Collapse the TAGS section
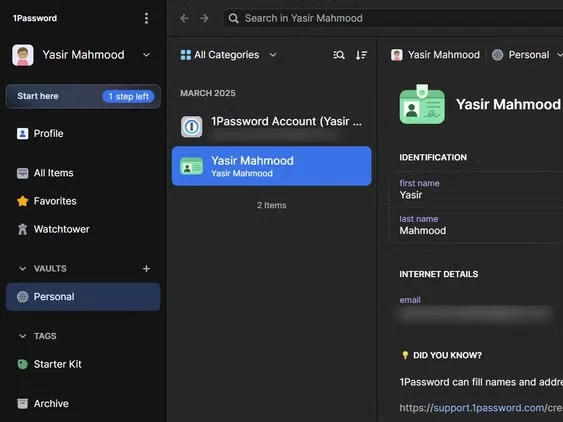The width and height of the screenshot is (563, 422). pyautogui.click(x=23, y=336)
